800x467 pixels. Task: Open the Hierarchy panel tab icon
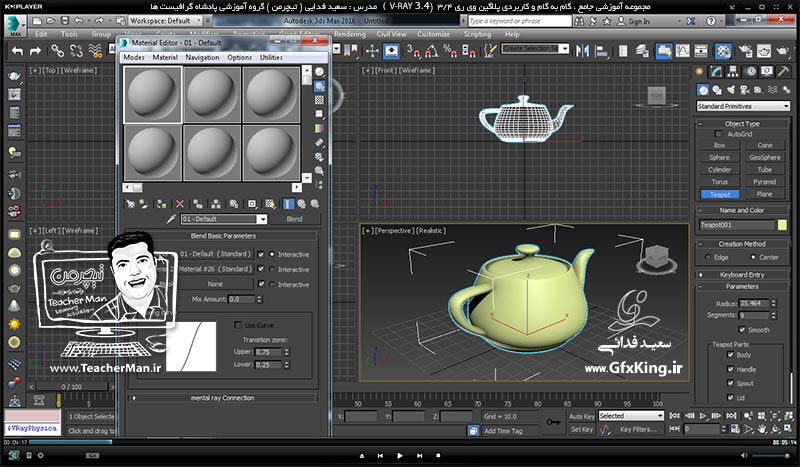733,71
